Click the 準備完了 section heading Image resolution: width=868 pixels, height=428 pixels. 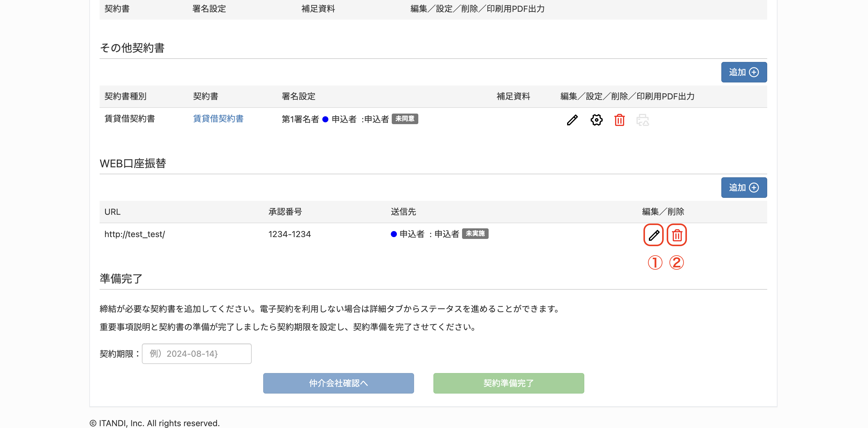[121, 279]
